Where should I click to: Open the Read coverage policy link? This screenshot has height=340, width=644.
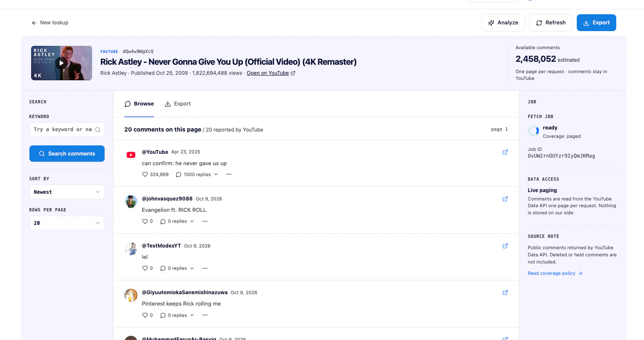tap(555, 274)
